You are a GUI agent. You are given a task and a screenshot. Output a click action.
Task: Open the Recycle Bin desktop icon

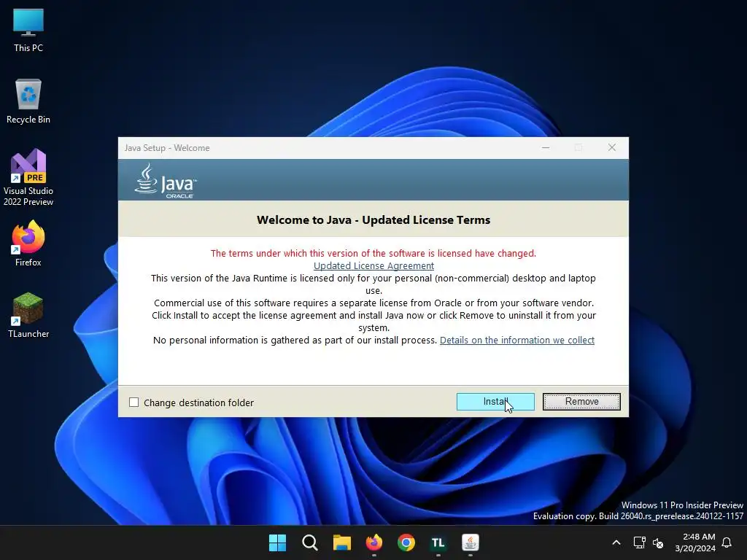coord(28,101)
